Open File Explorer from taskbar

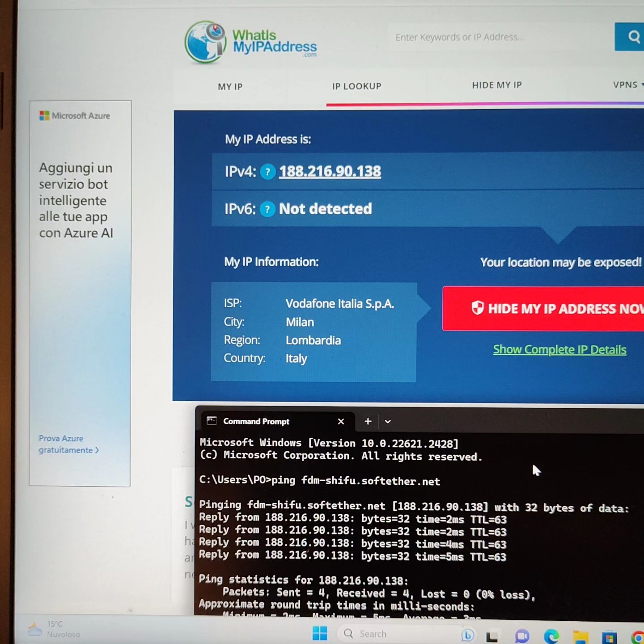tap(580, 637)
